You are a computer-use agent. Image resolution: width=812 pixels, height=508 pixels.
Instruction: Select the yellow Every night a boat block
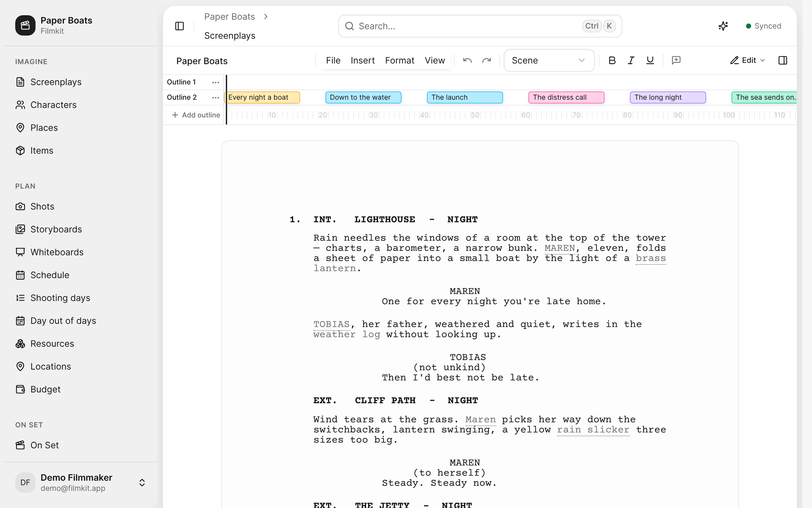262,97
